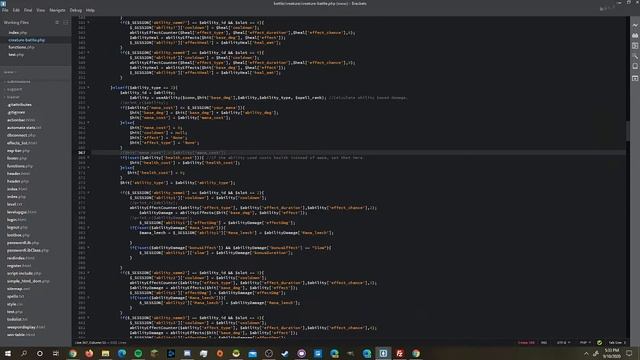Open the Help menu

[x=90, y=10]
